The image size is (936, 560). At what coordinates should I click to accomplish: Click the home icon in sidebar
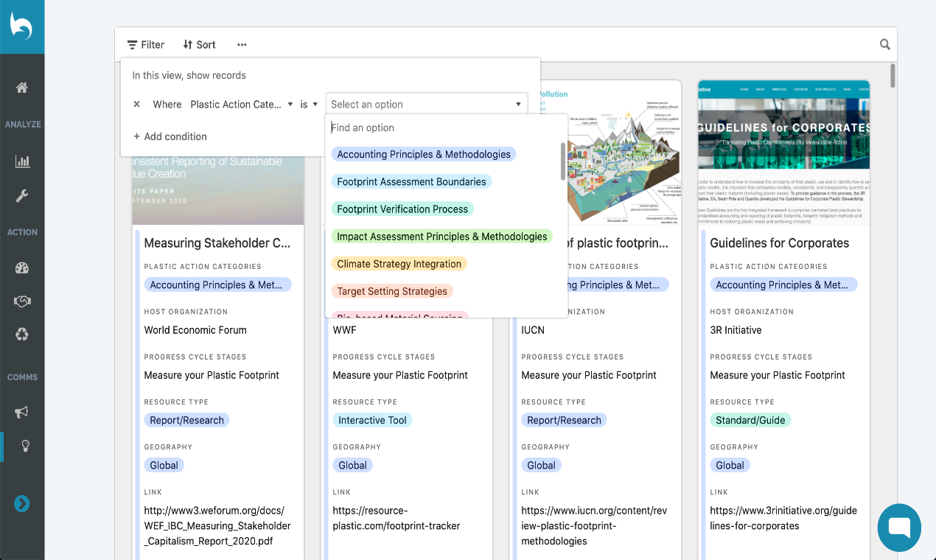pyautogui.click(x=22, y=88)
